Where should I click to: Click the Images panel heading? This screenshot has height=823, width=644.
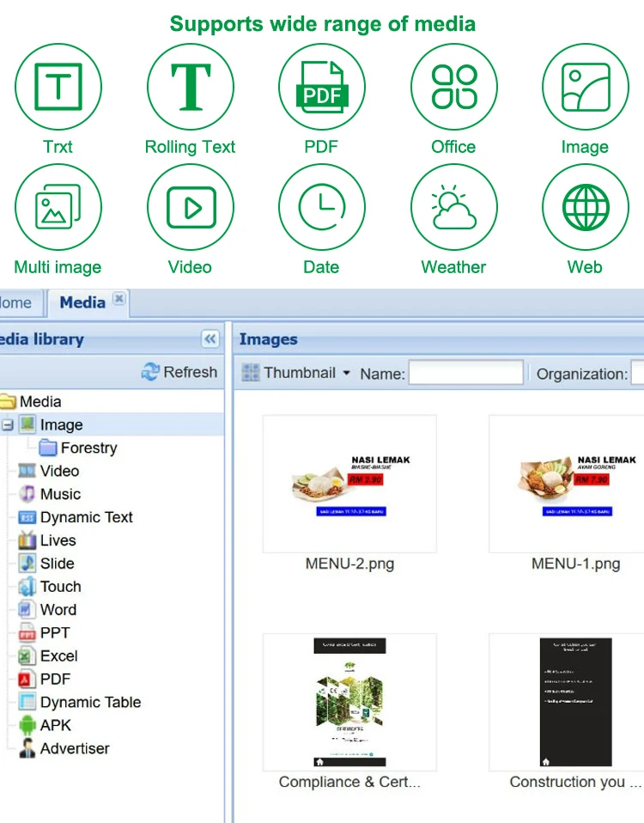pos(269,339)
